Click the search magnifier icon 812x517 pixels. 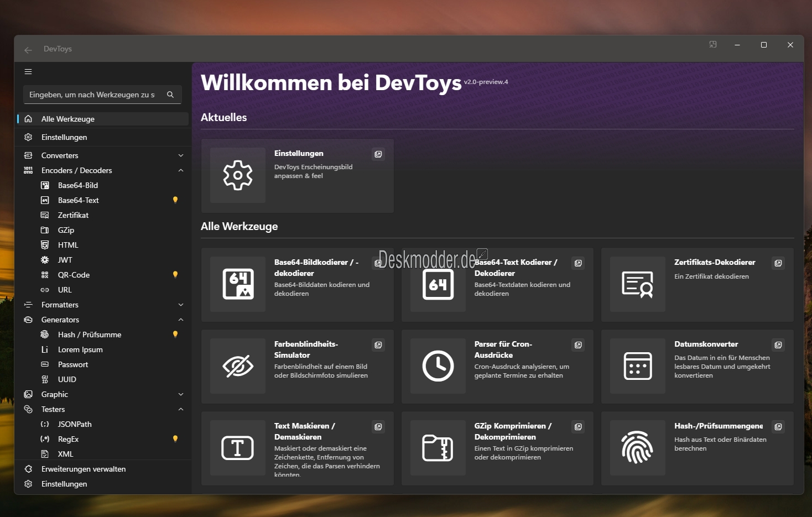170,95
